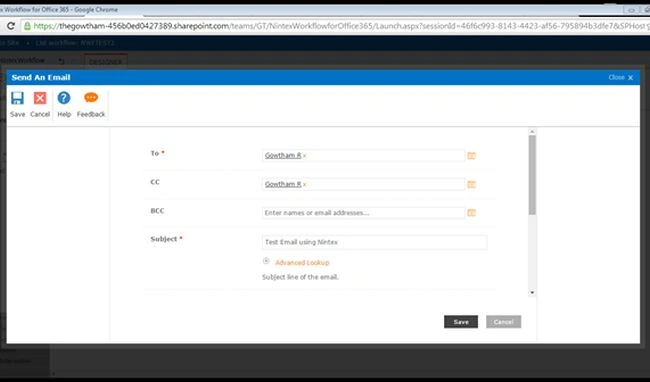The height and width of the screenshot is (382, 650).
Task: Click the Save floppy disk icon in ribbon
Action: pyautogui.click(x=17, y=98)
